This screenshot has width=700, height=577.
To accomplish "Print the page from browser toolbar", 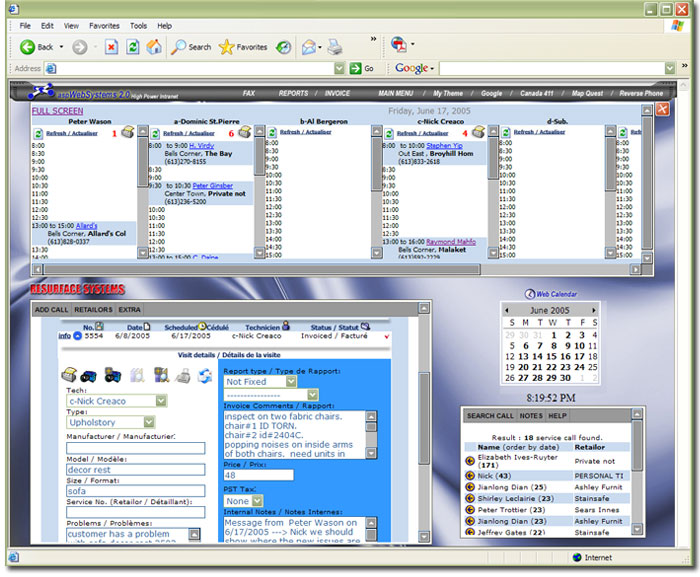I will 335,47.
